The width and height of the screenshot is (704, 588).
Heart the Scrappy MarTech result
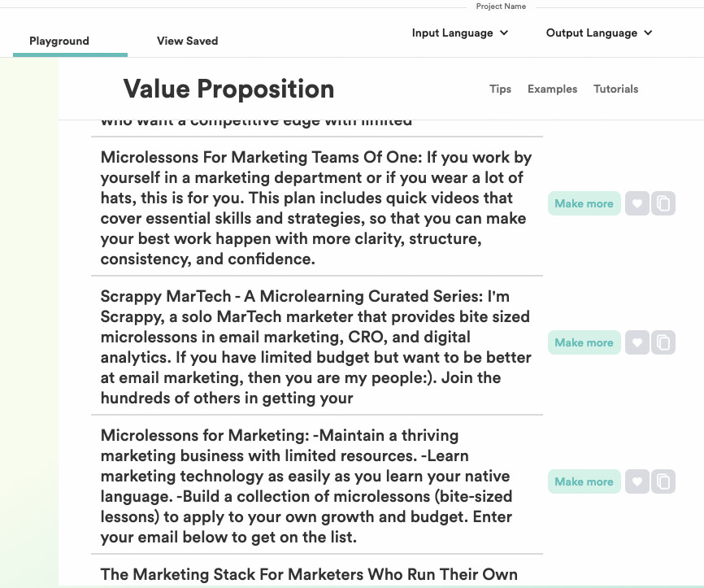637,342
